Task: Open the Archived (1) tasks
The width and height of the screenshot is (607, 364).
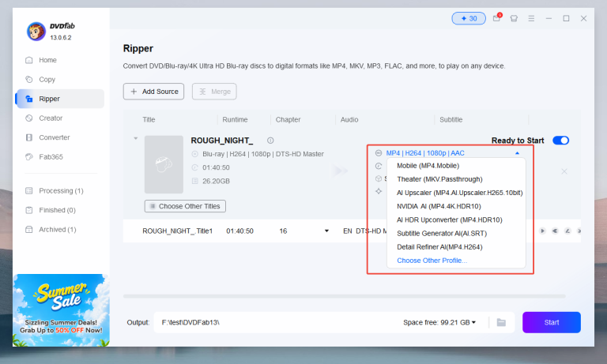Action: click(x=57, y=230)
